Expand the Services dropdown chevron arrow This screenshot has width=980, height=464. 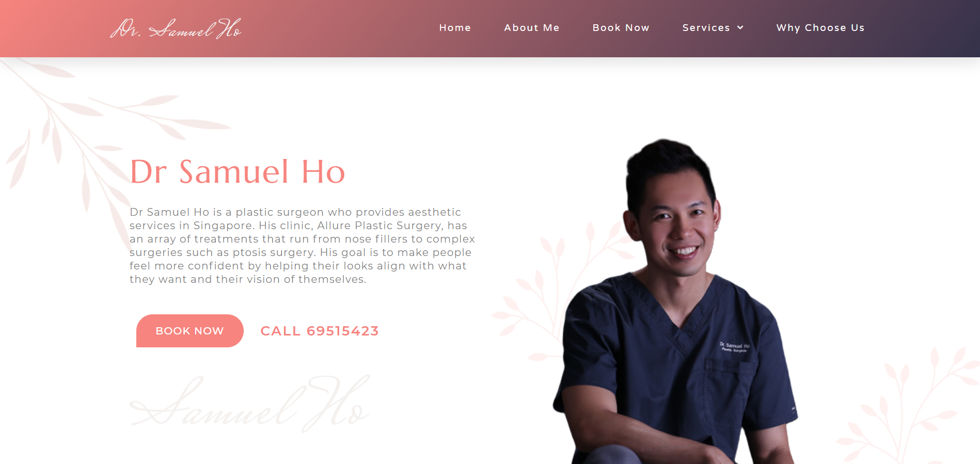(x=740, y=28)
